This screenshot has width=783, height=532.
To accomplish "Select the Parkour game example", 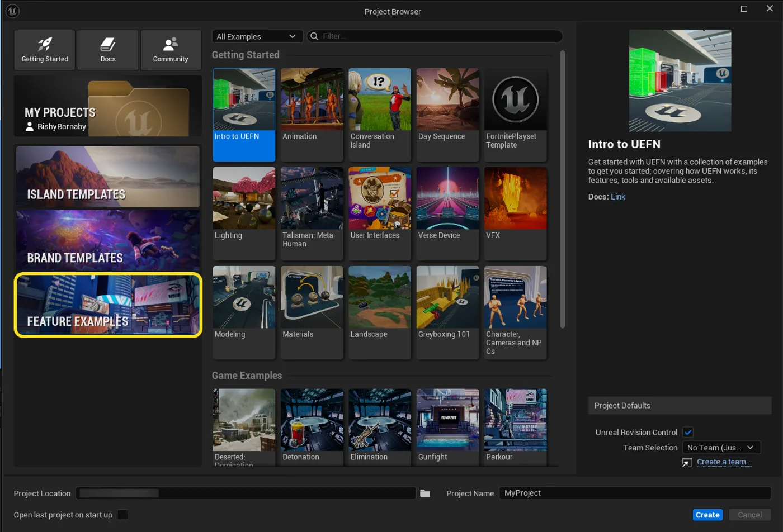I will 516,427.
